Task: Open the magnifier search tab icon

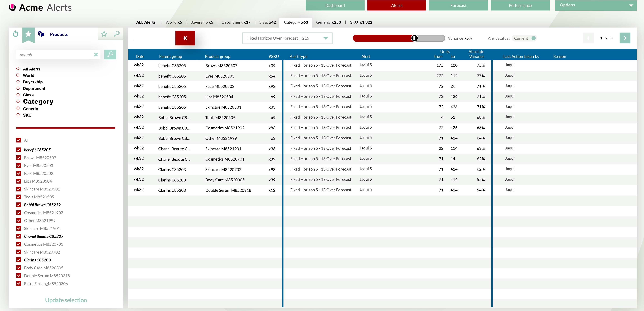Action: tap(117, 34)
